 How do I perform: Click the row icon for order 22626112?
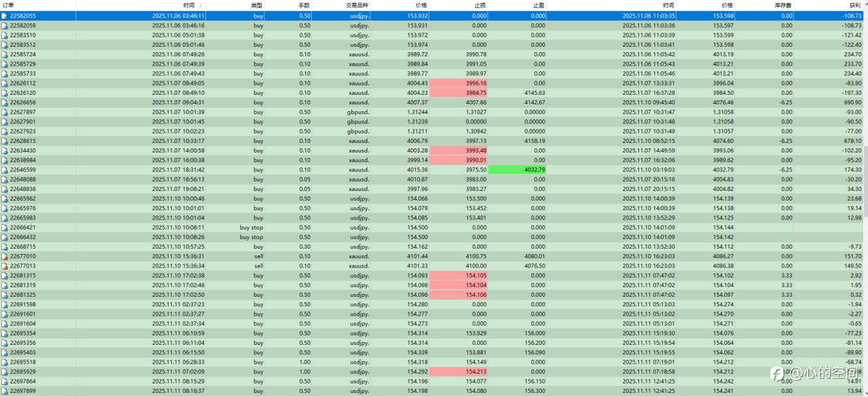pyautogui.click(x=4, y=83)
